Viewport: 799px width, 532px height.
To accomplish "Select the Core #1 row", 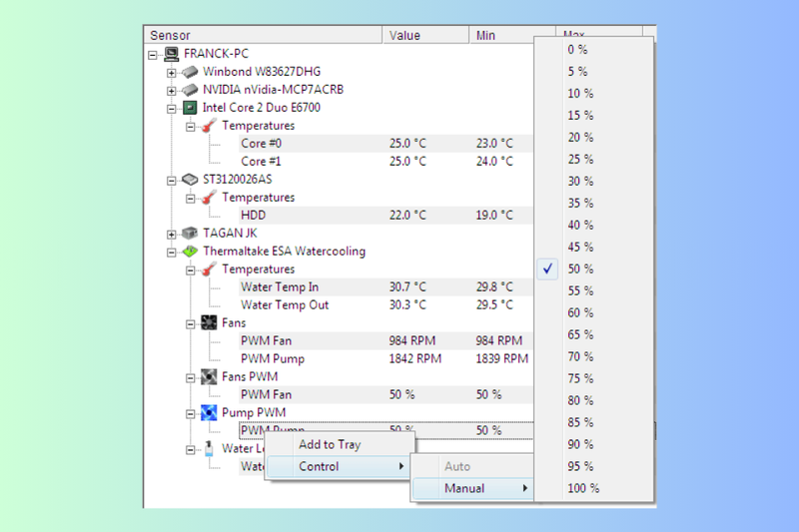I will pos(386,162).
